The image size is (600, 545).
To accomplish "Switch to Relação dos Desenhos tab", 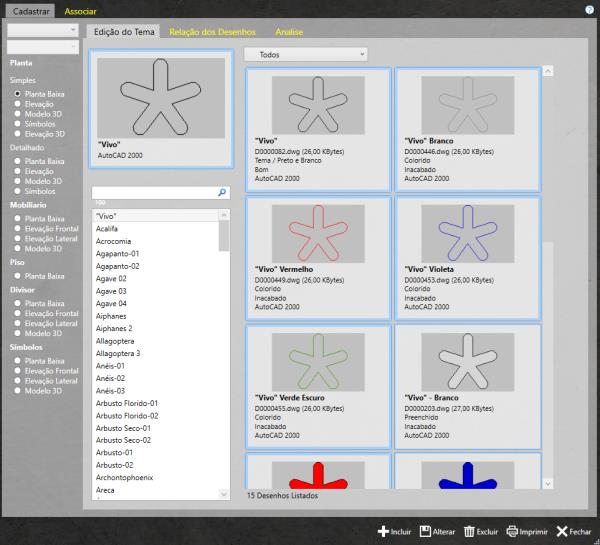I will pos(212,32).
